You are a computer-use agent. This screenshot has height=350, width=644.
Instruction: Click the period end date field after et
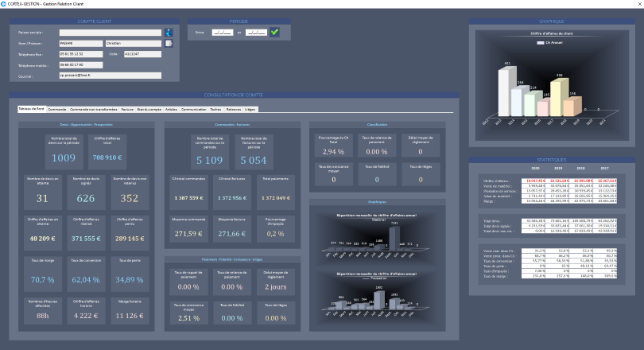256,33
